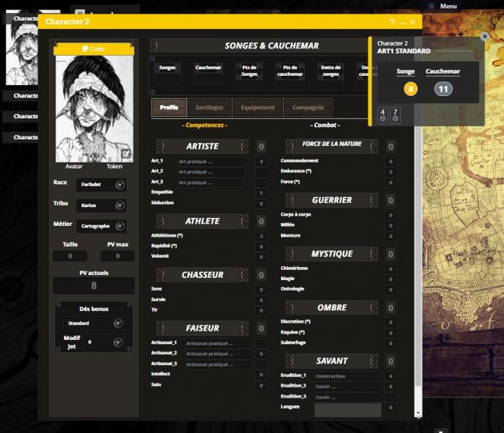The width and height of the screenshot is (504, 433).
Task: Click the edit avatar pencil icon
Action: (125, 154)
